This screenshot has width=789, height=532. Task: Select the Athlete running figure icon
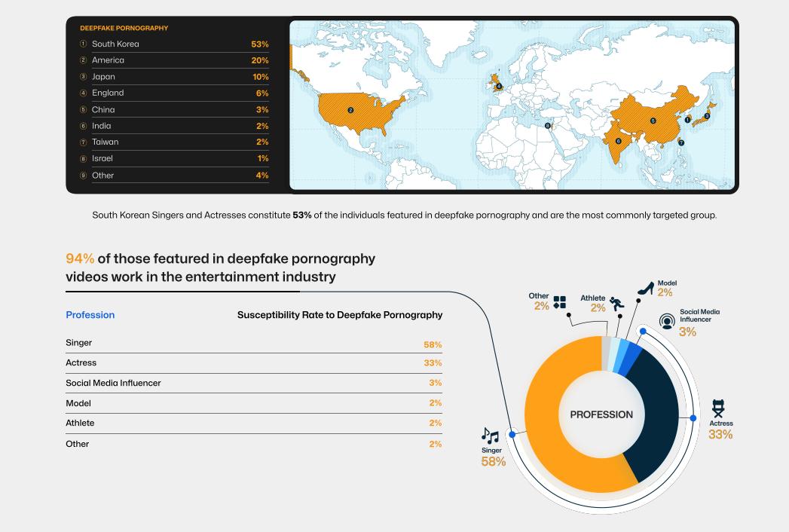coord(616,304)
